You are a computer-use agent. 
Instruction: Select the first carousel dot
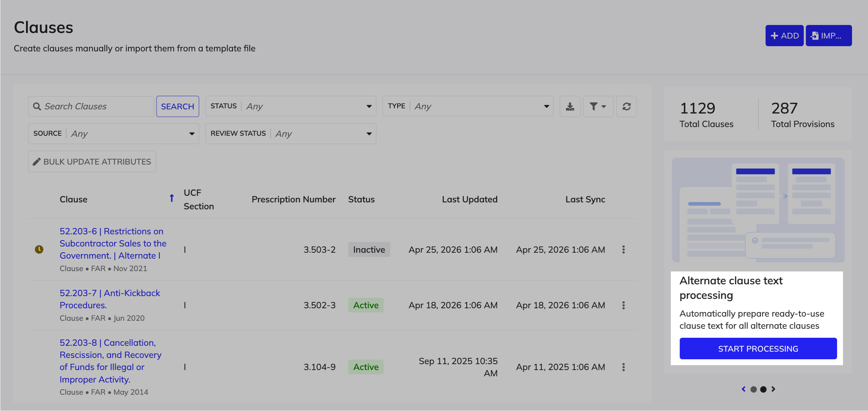[753, 389]
